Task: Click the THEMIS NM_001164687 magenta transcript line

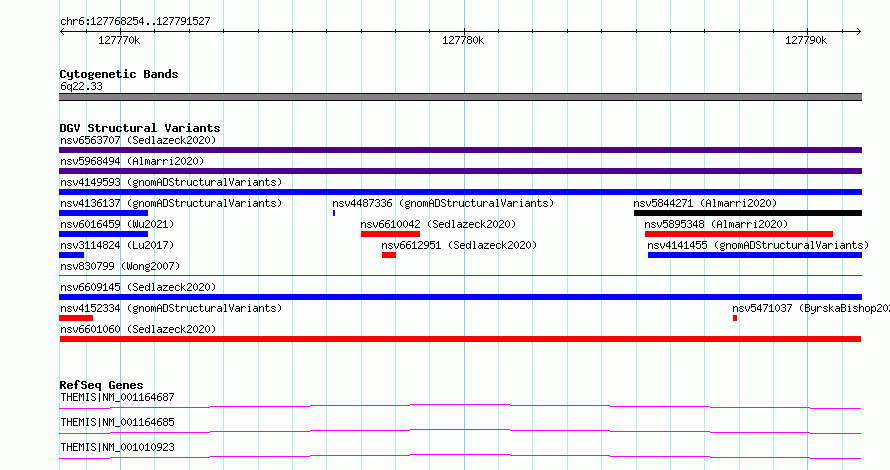Action: [x=460, y=406]
